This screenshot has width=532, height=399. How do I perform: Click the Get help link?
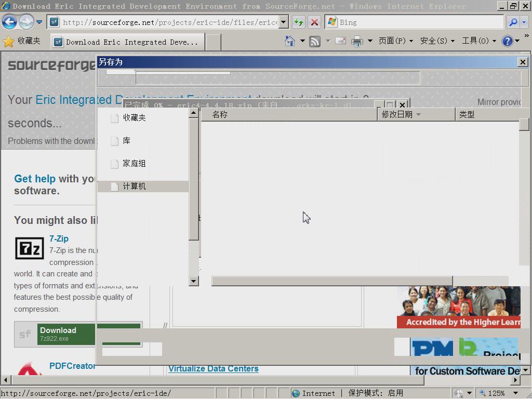point(35,179)
